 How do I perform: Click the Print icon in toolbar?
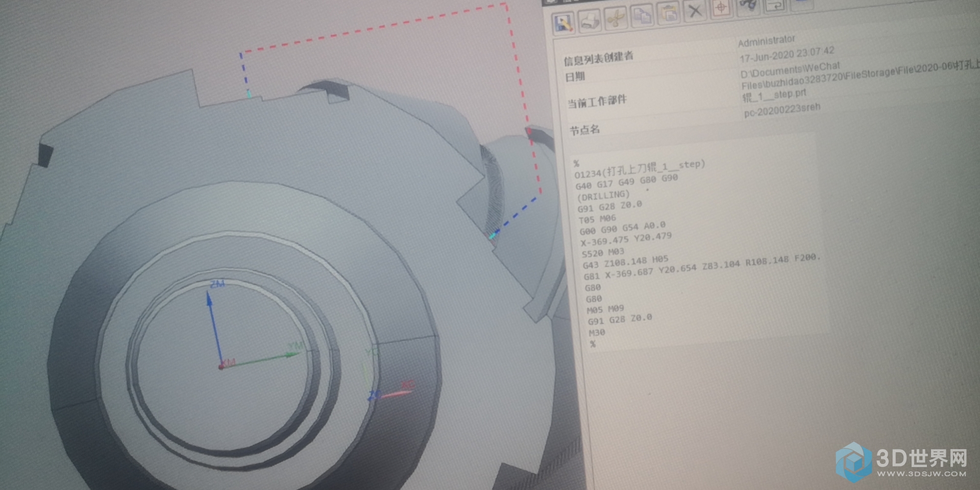click(590, 20)
